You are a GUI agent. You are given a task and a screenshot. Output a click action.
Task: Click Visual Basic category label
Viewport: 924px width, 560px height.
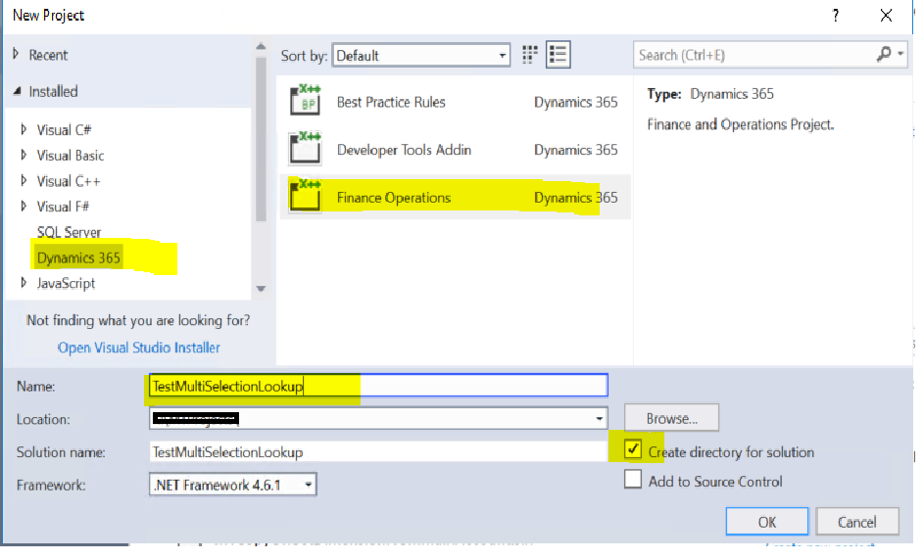[x=71, y=156]
